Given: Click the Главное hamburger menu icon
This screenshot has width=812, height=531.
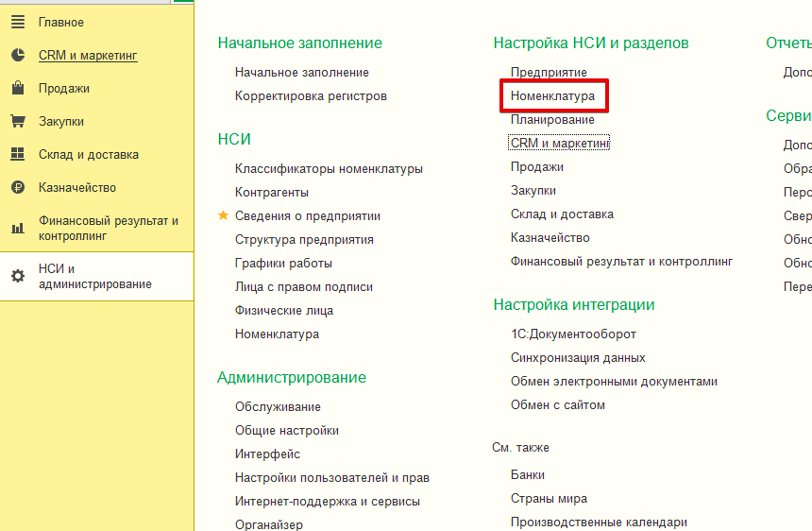Looking at the screenshot, I should tap(18, 22).
